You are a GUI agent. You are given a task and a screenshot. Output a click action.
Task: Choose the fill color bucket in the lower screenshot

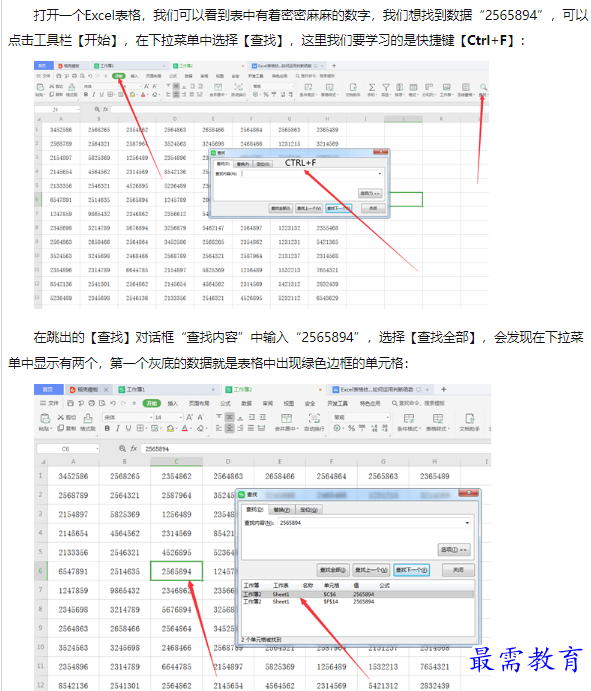pyautogui.click(x=171, y=428)
